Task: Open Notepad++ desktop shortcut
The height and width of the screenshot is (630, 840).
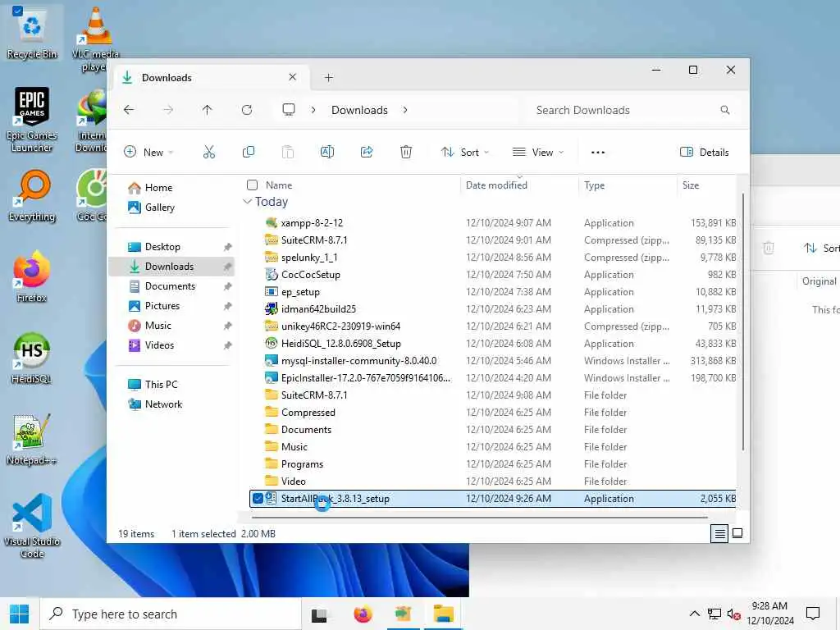Action: tap(32, 440)
